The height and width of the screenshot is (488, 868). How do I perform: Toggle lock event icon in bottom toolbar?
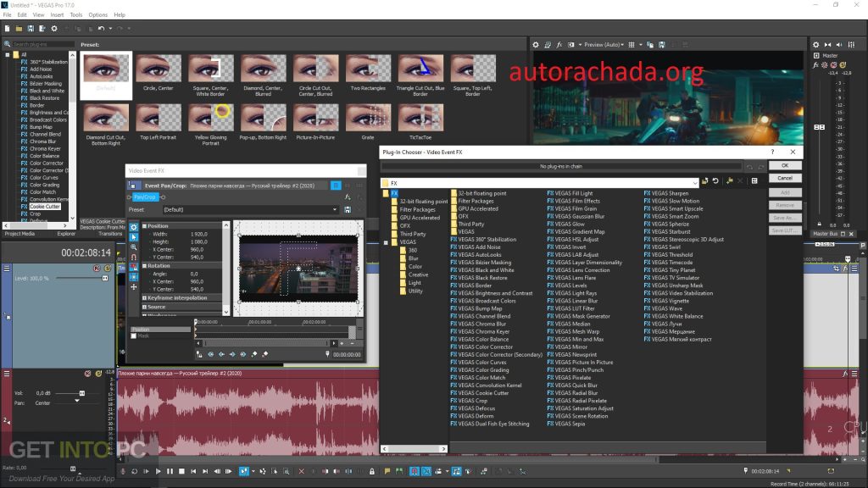pos(372,471)
